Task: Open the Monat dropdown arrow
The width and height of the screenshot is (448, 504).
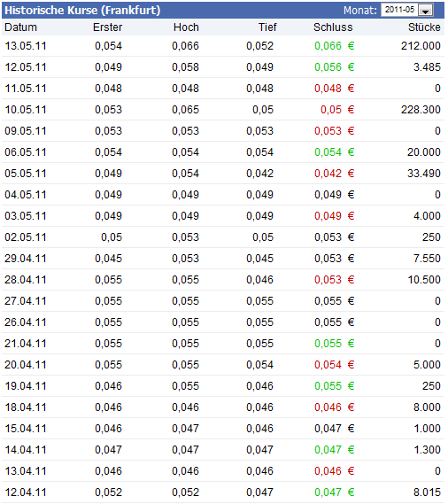Action: (426, 10)
